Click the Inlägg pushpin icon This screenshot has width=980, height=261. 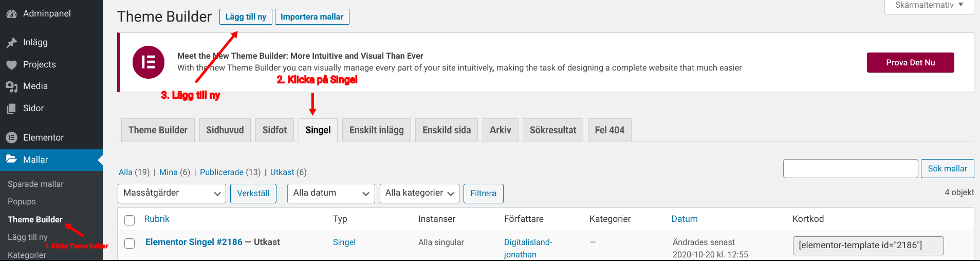tap(11, 43)
